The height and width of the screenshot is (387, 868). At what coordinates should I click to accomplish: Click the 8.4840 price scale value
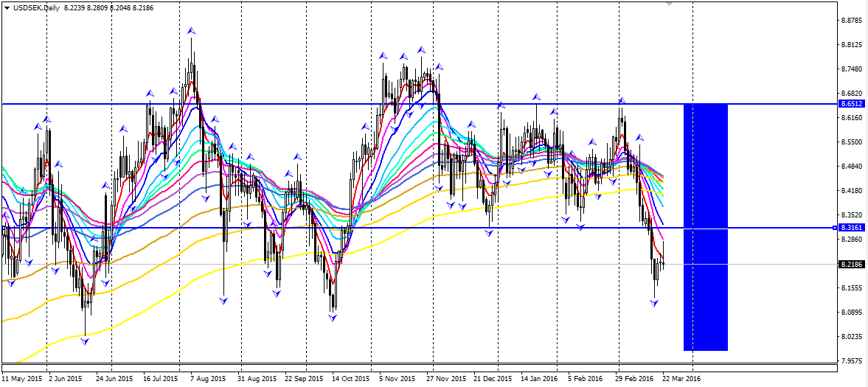tap(851, 166)
